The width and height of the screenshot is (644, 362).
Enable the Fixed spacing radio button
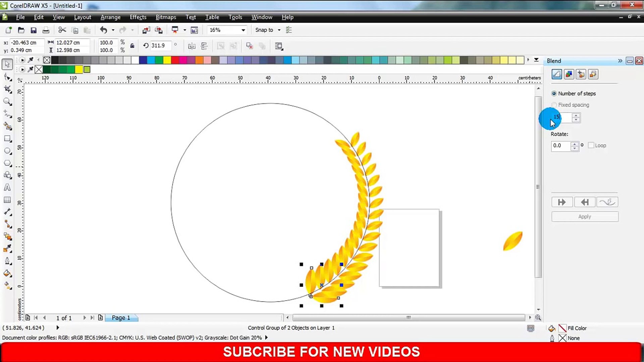(x=554, y=105)
